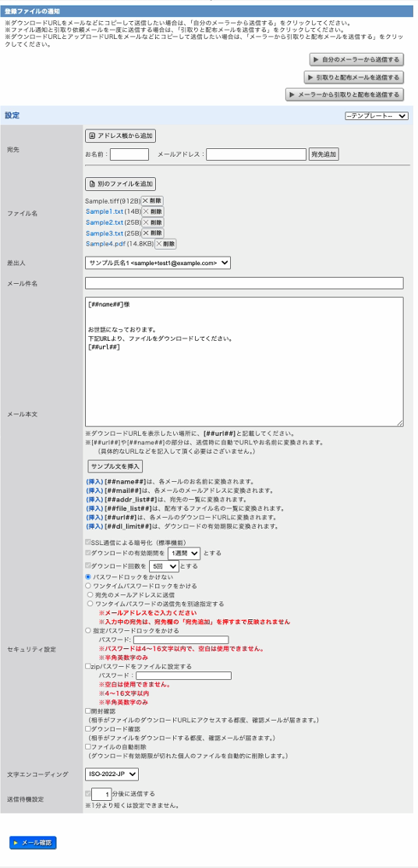This screenshot has width=418, height=868.
Task: Click the resize grip of メール本文 textarea
Action: click(400, 423)
